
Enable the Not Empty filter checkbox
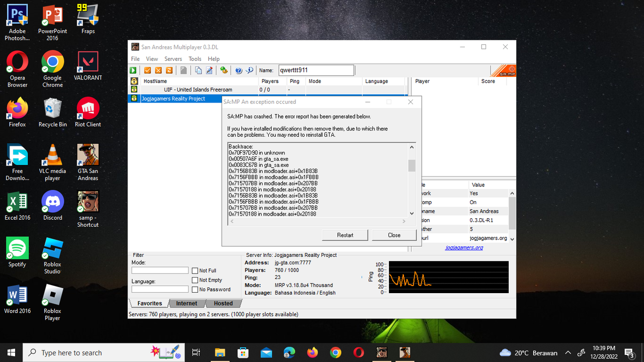(x=195, y=280)
